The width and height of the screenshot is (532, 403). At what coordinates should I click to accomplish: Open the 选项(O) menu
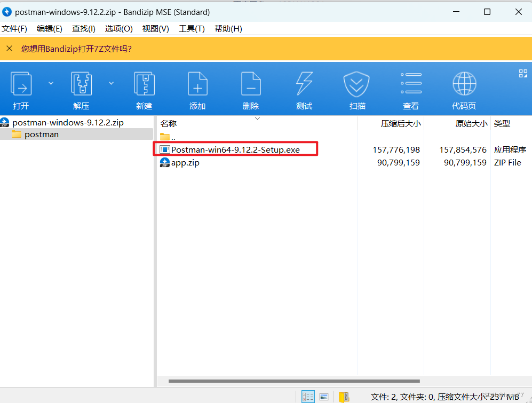(x=119, y=29)
